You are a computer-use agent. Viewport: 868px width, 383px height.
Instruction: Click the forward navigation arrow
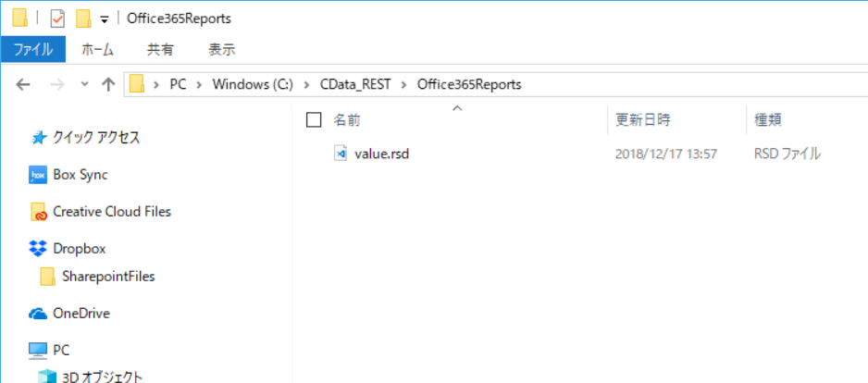point(57,85)
